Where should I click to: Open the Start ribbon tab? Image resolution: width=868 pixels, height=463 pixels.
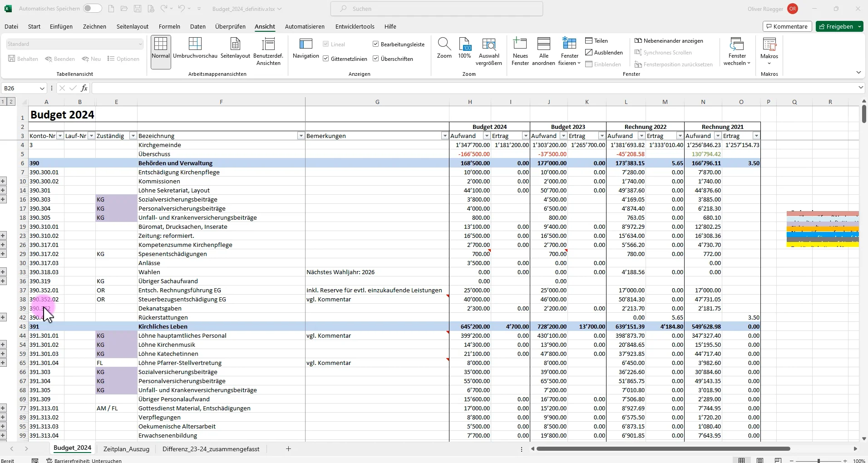click(34, 26)
